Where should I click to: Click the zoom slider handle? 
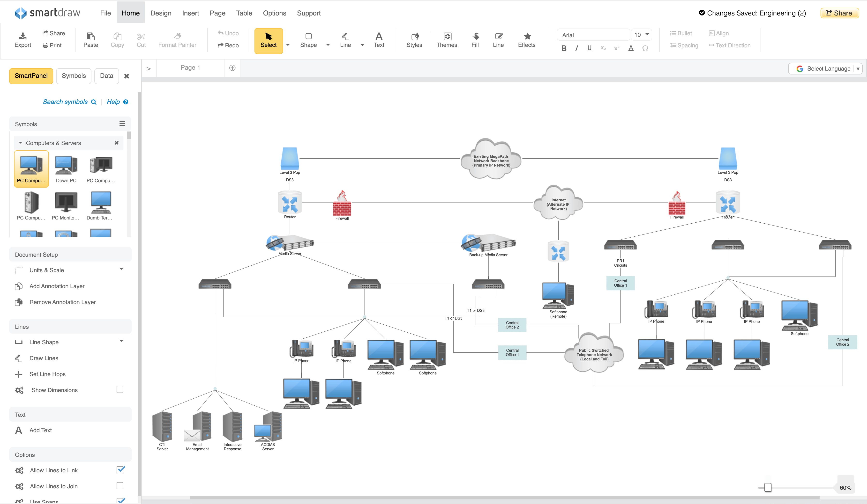click(768, 487)
